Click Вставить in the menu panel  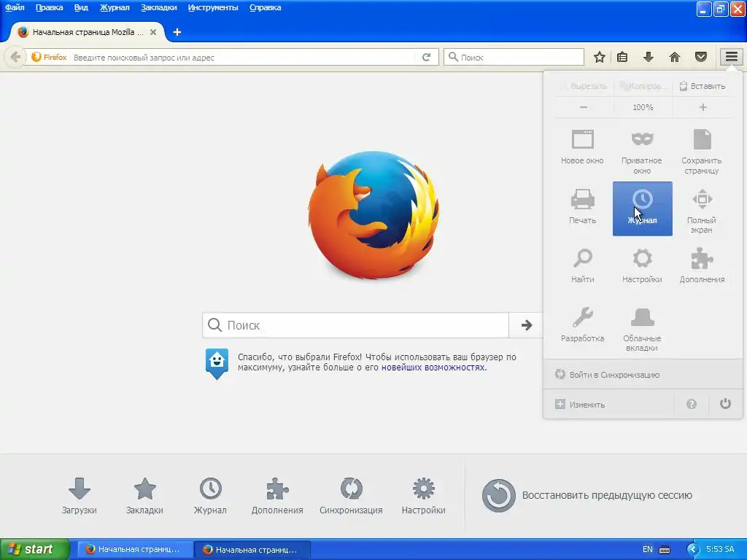(x=703, y=86)
